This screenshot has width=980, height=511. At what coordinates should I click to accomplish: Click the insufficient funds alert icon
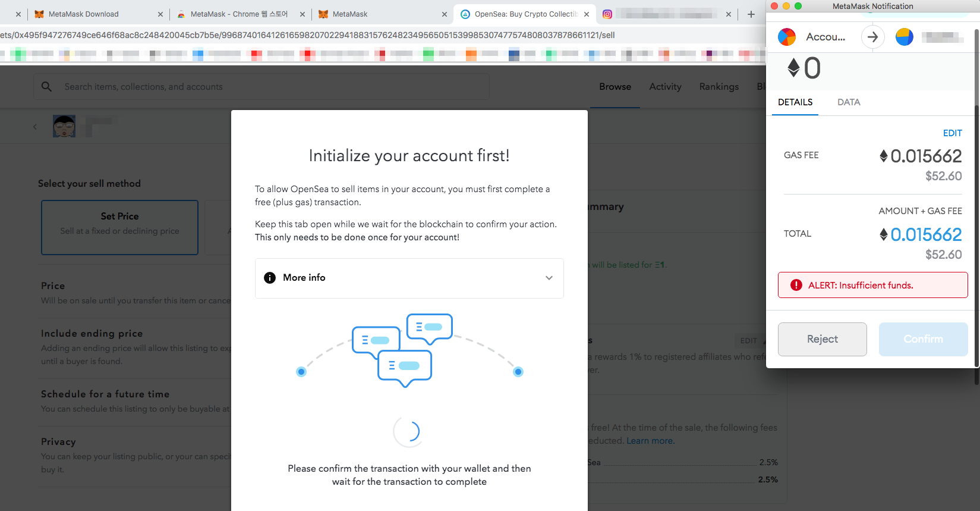[x=796, y=285]
